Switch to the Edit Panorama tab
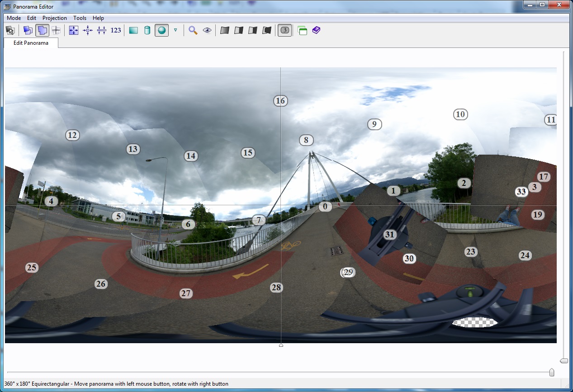 pos(31,43)
